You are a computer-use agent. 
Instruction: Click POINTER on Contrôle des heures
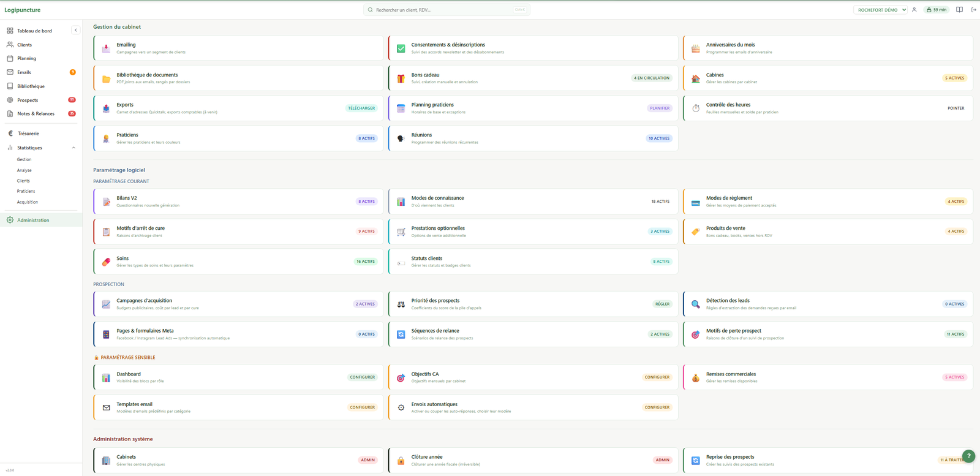click(x=956, y=108)
